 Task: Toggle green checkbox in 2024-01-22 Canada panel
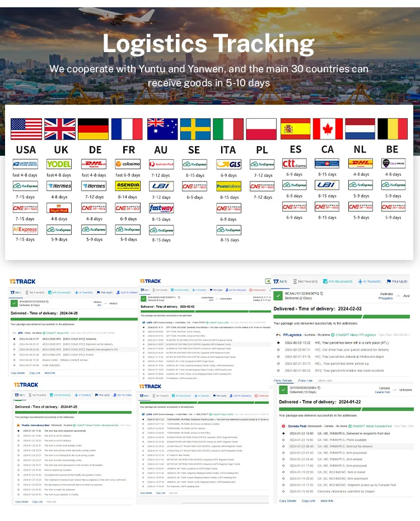click(x=283, y=390)
